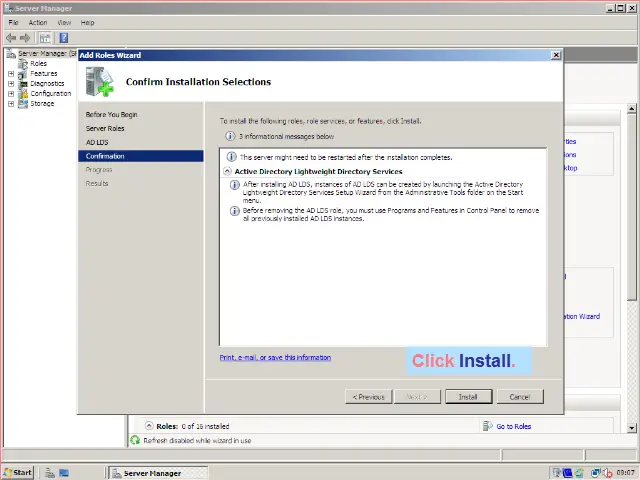Click the Show Desktop quick launch icon
640x480 pixels.
pos(64,473)
